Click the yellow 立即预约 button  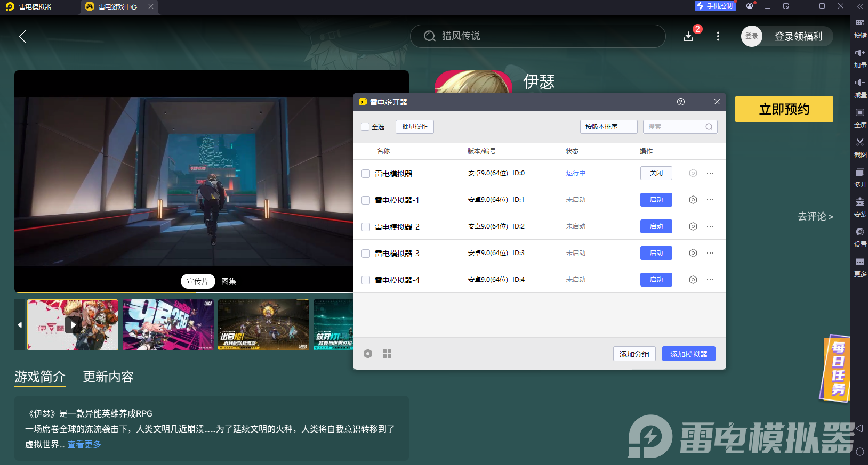[x=784, y=109]
